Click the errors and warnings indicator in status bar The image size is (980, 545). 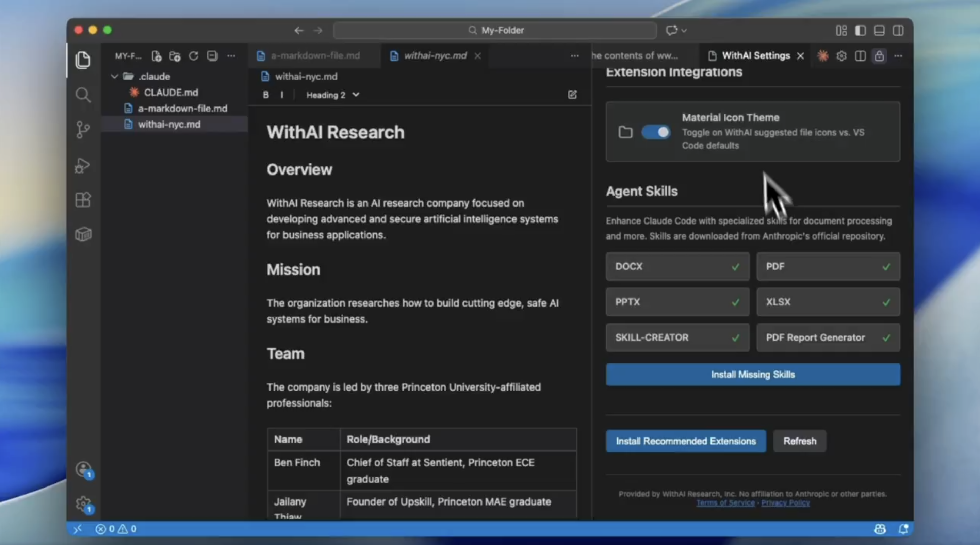click(x=116, y=529)
